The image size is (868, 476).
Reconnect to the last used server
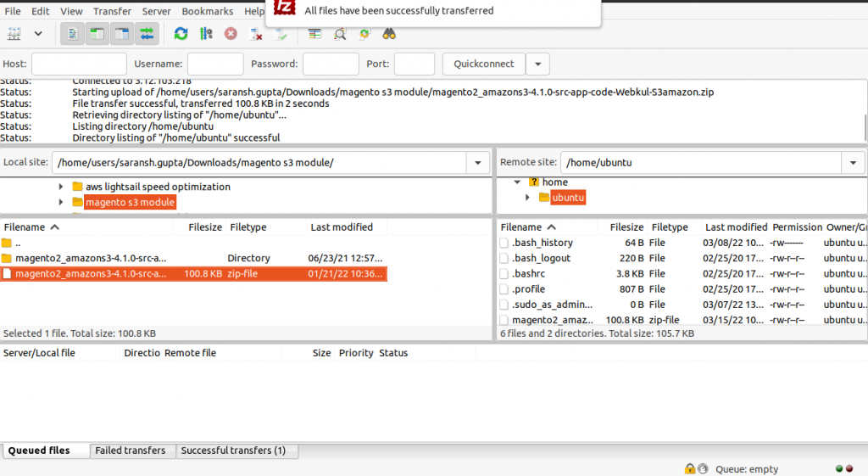281,34
